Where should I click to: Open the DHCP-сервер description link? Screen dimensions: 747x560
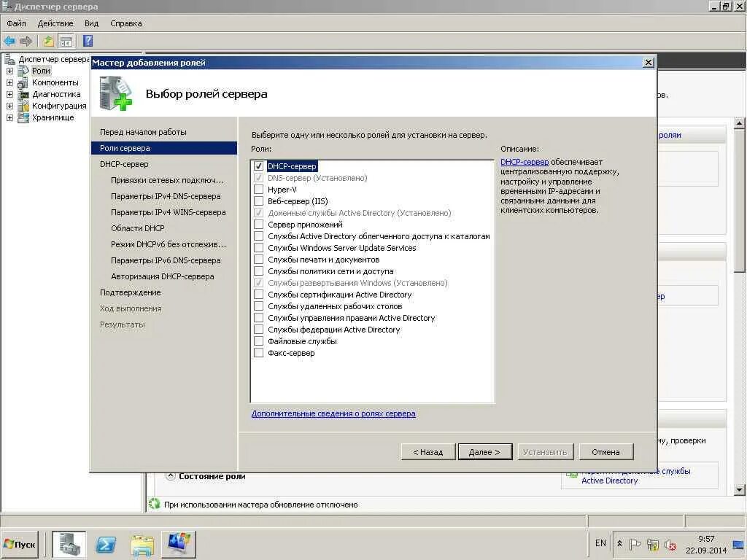(525, 162)
